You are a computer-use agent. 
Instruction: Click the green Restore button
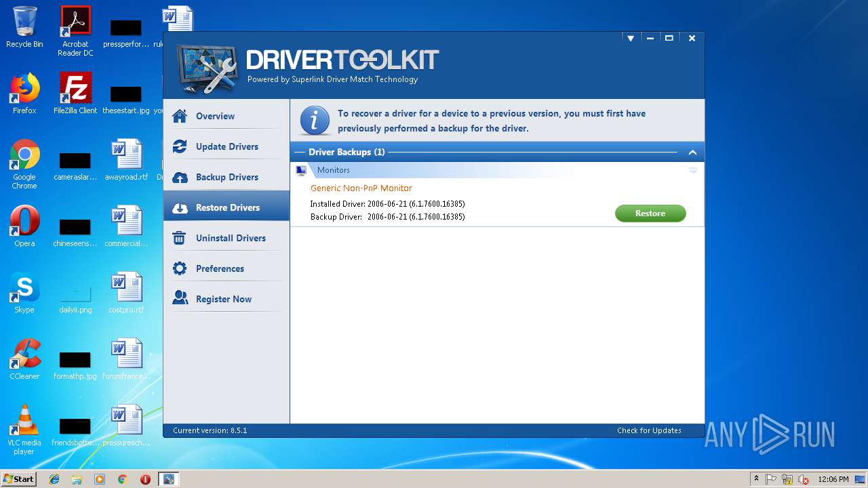(650, 213)
